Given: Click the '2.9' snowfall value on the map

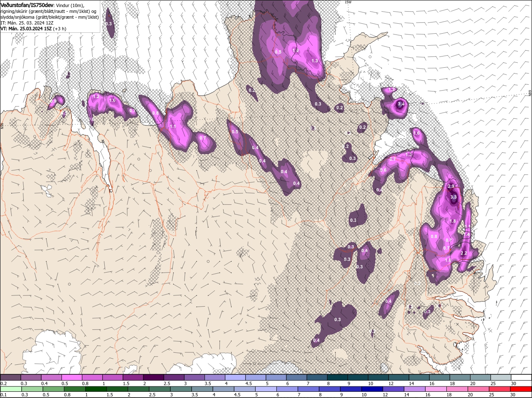Looking at the screenshot, I should (451, 187).
